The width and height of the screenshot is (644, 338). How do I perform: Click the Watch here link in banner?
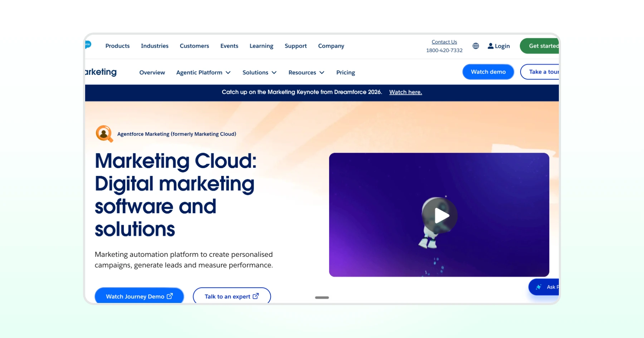click(x=406, y=92)
